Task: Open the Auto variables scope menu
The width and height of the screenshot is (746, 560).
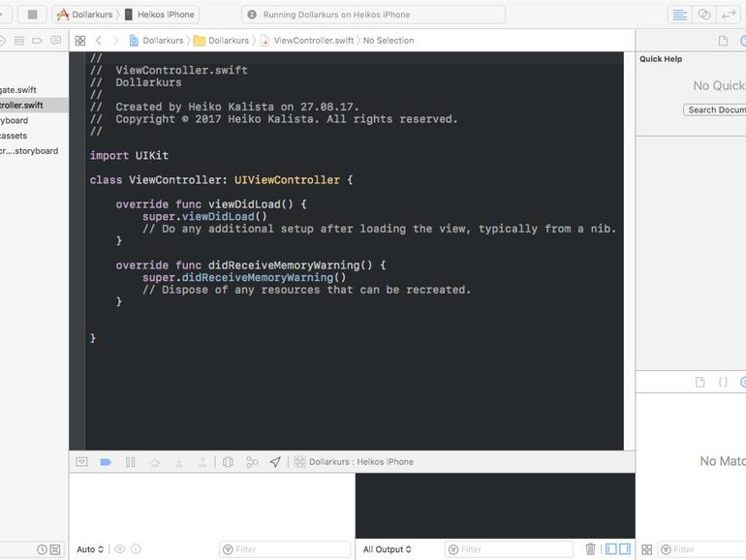Action: tap(90, 549)
